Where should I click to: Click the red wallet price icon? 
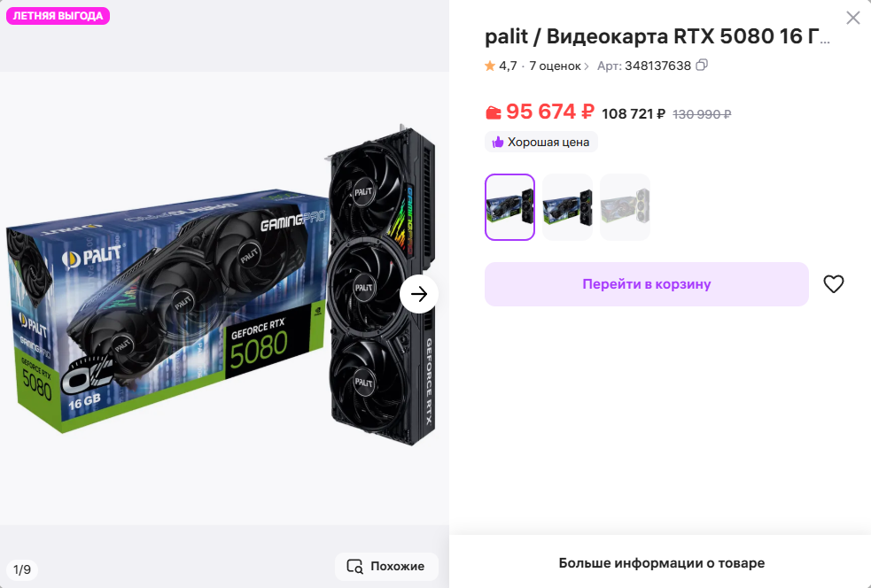[494, 112]
